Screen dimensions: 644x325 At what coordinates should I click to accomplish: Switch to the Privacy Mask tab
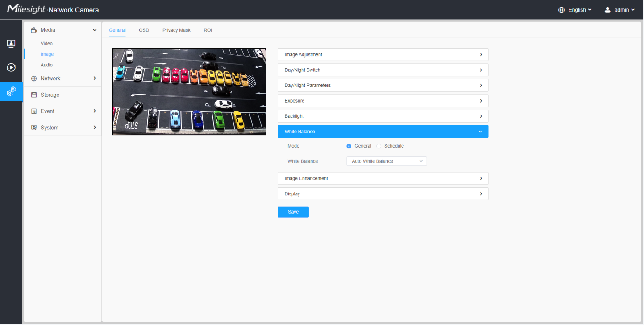coord(176,30)
